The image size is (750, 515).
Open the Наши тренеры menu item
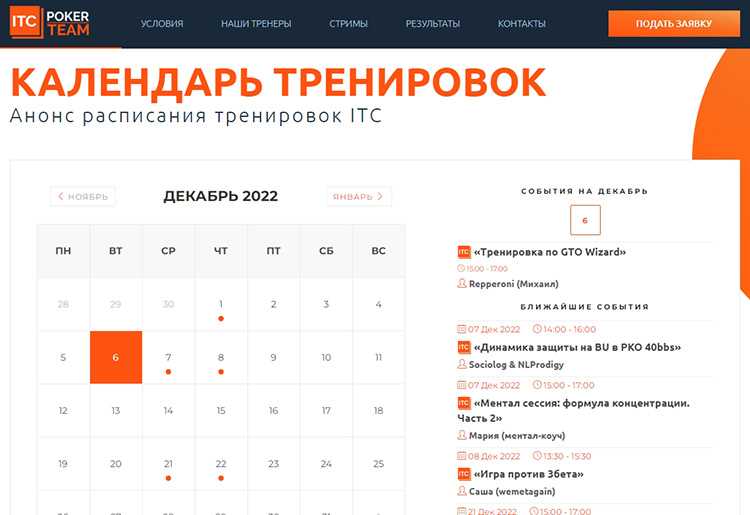point(256,23)
